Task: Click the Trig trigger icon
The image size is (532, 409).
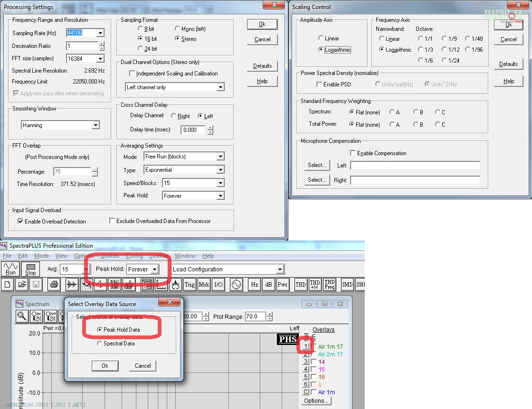Action: coord(190,285)
